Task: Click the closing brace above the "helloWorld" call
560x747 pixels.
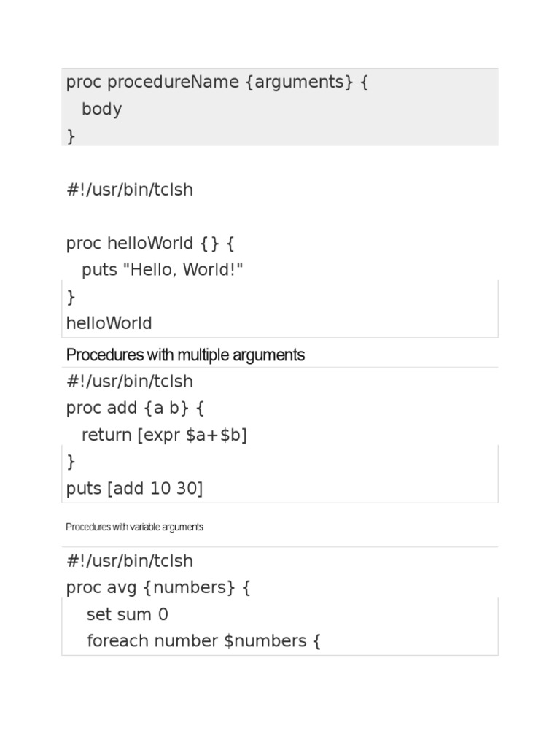Action: (x=71, y=297)
